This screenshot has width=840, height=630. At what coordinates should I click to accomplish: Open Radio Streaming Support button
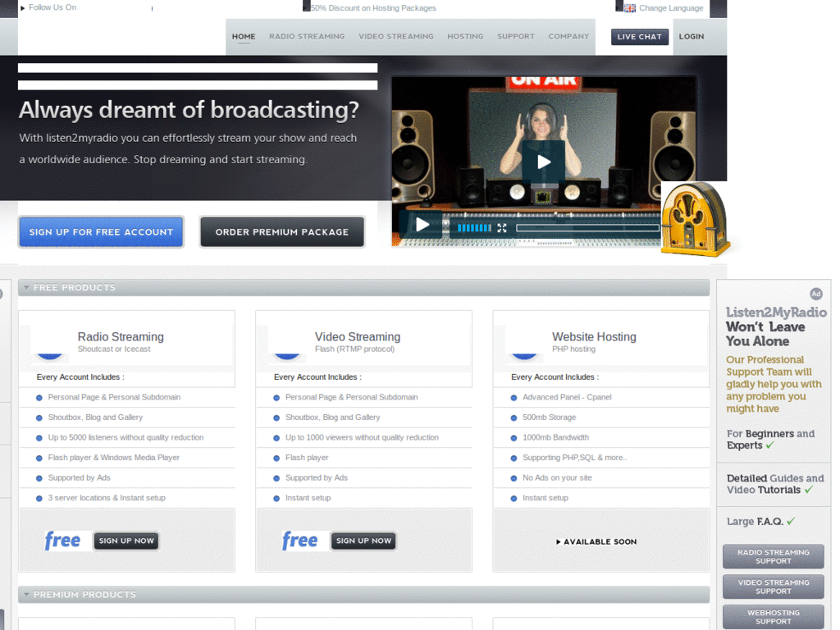pyautogui.click(x=773, y=557)
